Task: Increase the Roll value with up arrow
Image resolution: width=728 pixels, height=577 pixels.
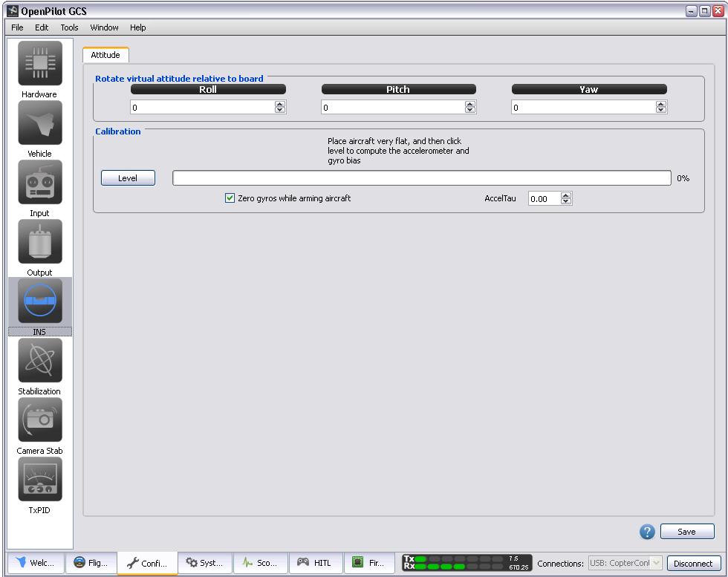Action: pyautogui.click(x=280, y=105)
